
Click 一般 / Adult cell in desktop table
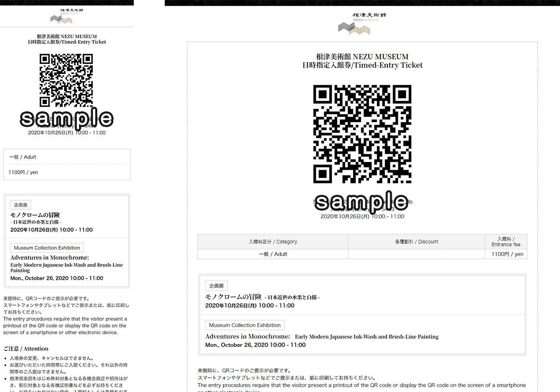click(273, 254)
